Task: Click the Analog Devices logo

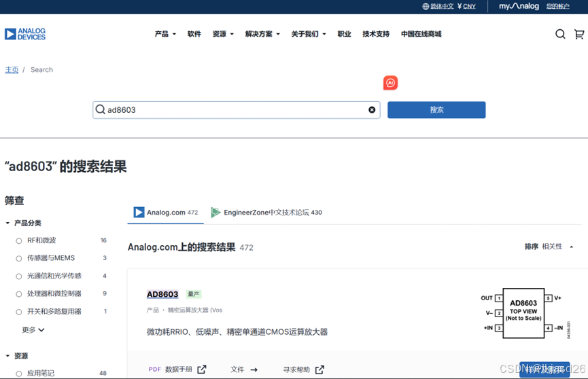Action: point(25,34)
